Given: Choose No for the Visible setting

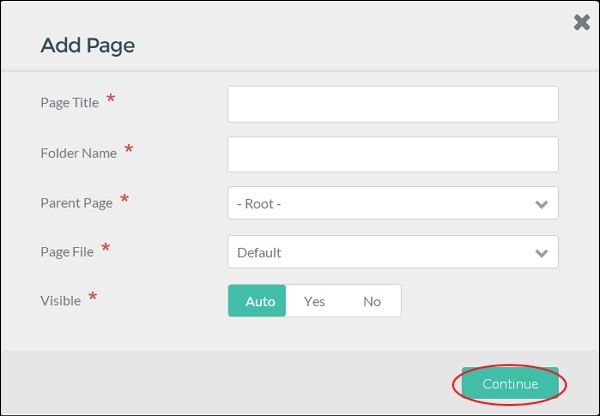Looking at the screenshot, I should pyautogui.click(x=372, y=301).
